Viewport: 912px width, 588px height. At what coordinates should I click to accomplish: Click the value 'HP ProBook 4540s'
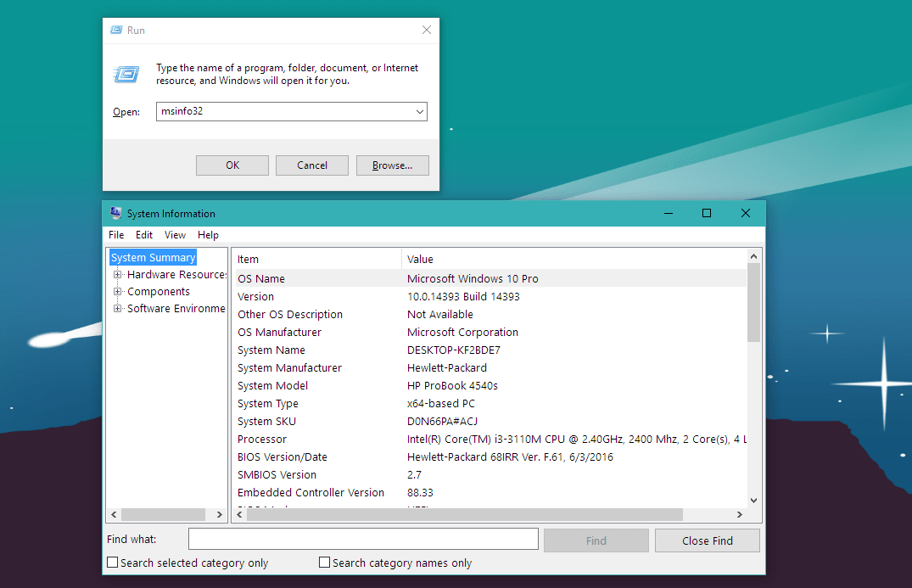click(x=452, y=385)
